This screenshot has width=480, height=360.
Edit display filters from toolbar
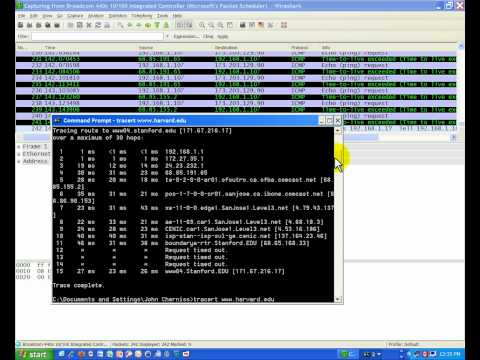point(252,25)
